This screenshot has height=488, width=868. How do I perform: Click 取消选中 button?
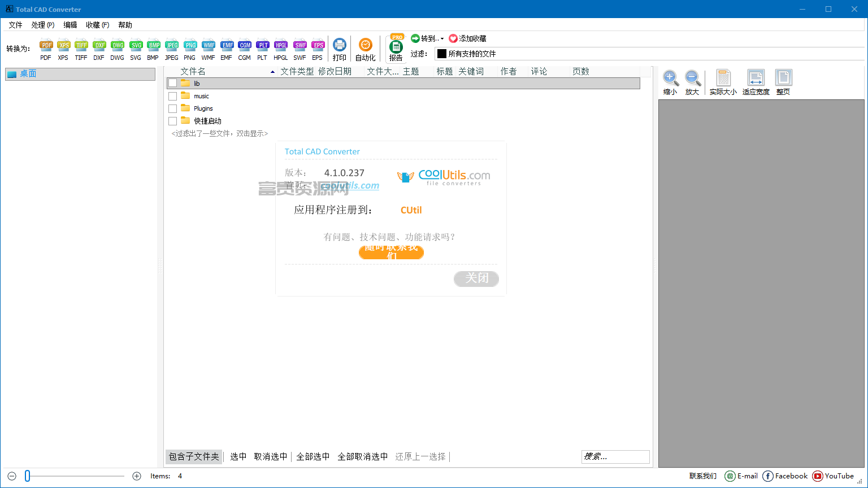pos(271,456)
